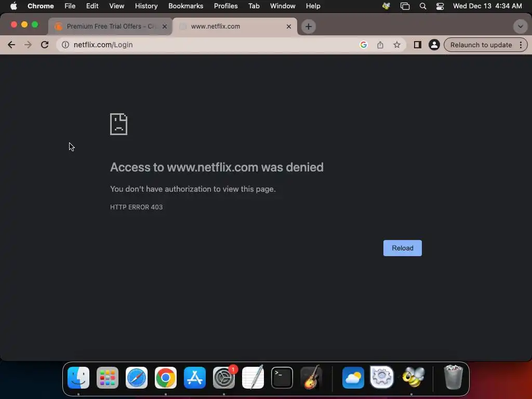The height and width of the screenshot is (399, 532).
Task: Open the macOS Control Center toggles icon
Action: point(440,6)
